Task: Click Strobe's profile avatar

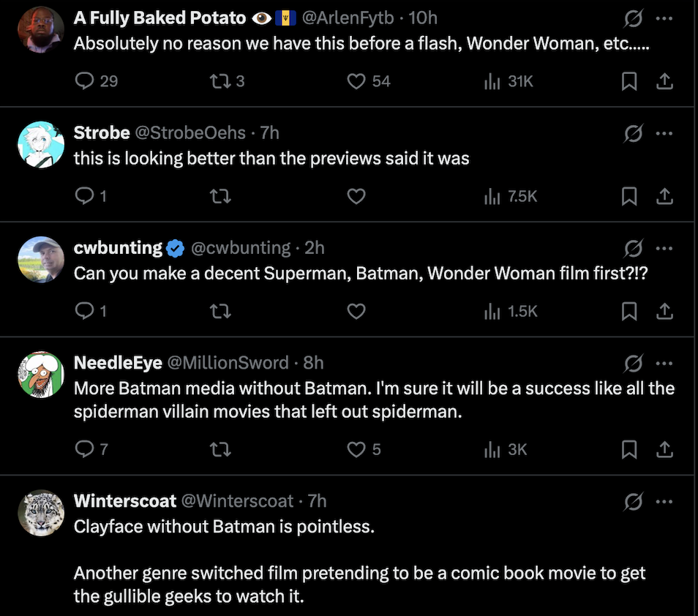Action: pyautogui.click(x=41, y=144)
